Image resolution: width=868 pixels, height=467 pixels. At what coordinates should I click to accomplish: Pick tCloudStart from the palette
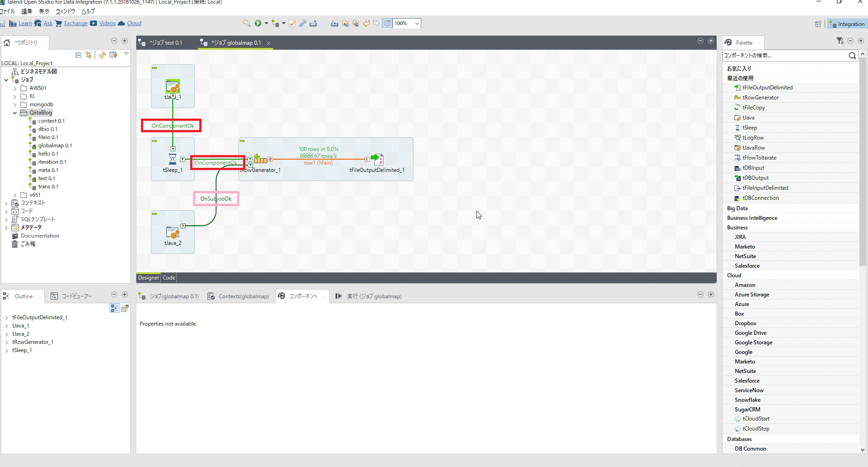[x=756, y=419]
